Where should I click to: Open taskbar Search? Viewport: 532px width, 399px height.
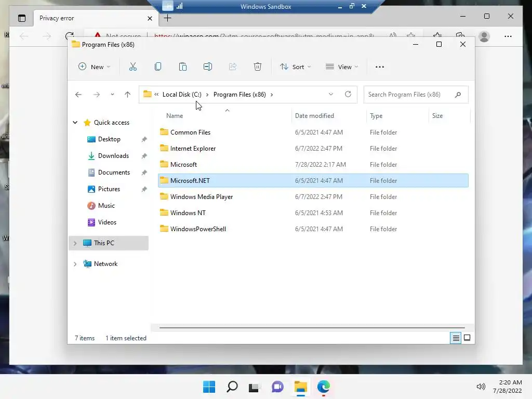point(232,387)
